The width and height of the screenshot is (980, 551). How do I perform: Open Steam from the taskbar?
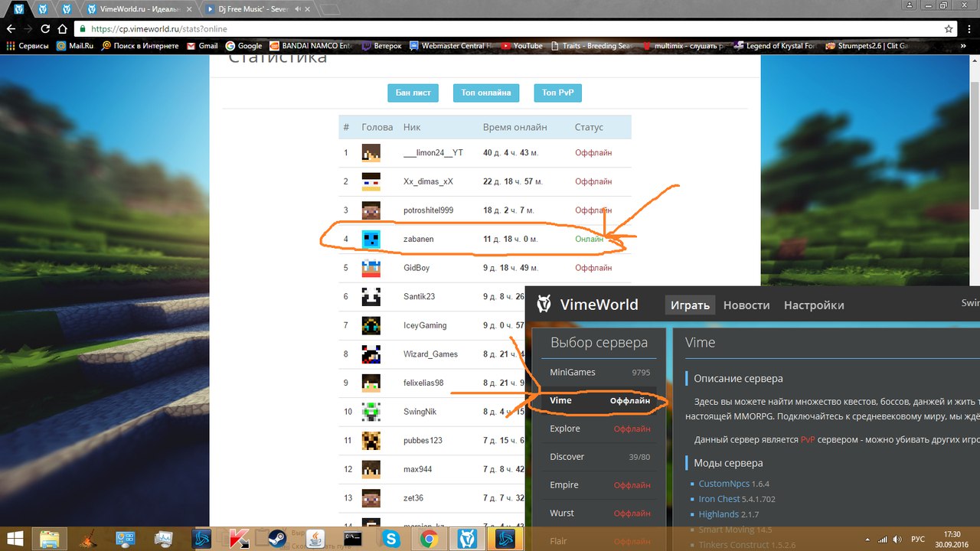click(x=277, y=539)
